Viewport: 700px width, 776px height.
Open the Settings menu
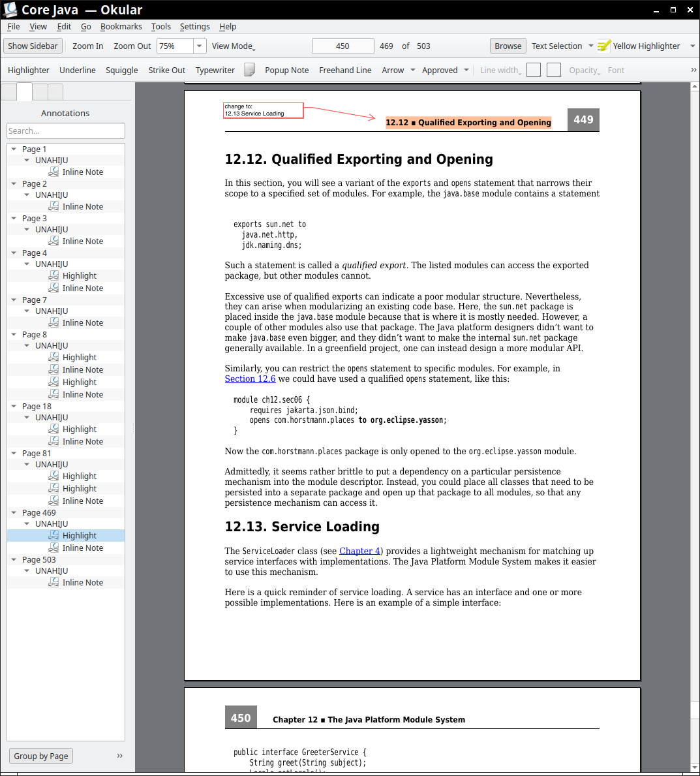click(194, 27)
